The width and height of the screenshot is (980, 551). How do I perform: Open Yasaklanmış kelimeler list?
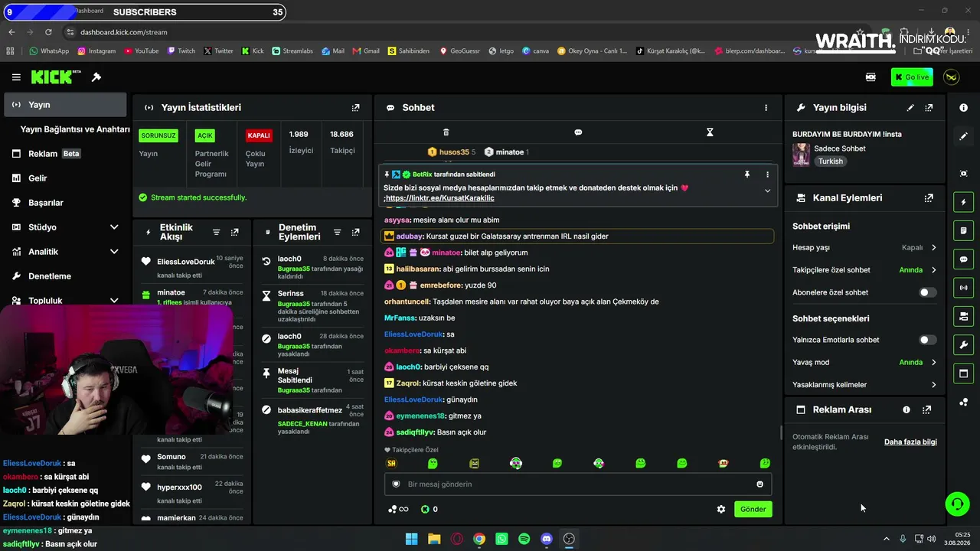(864, 385)
